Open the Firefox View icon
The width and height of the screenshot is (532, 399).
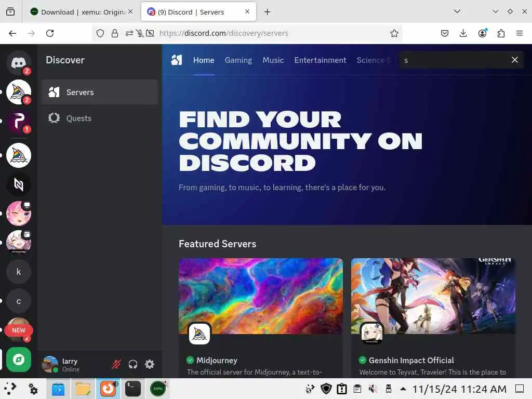(x=10, y=12)
